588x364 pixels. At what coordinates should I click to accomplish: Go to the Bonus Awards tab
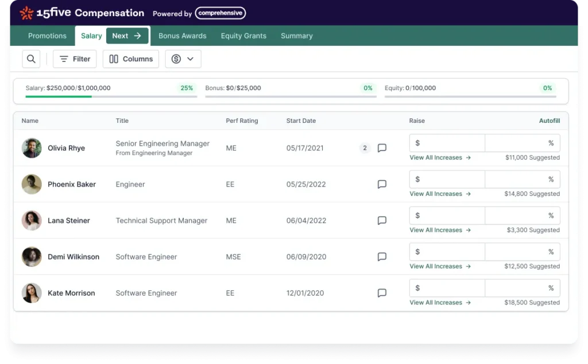[182, 36]
